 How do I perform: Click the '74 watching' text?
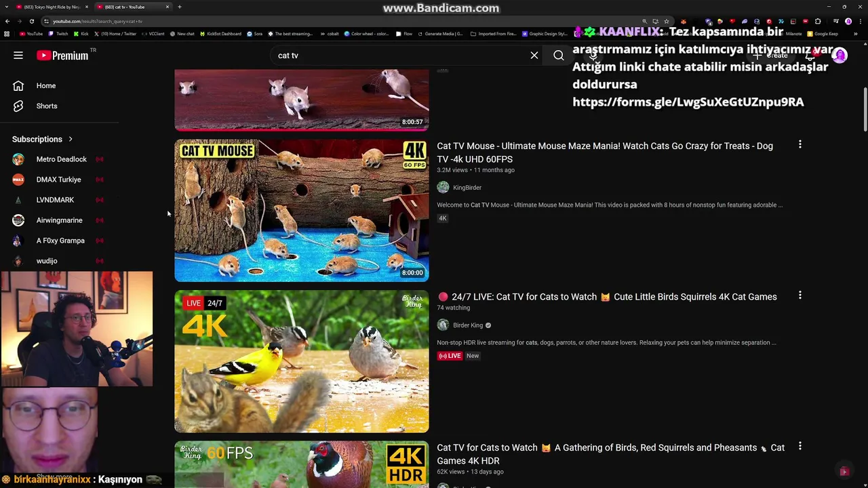pyautogui.click(x=454, y=308)
